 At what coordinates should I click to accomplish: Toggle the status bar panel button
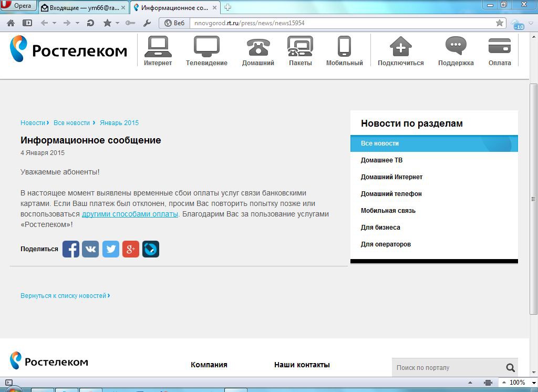tap(9, 383)
